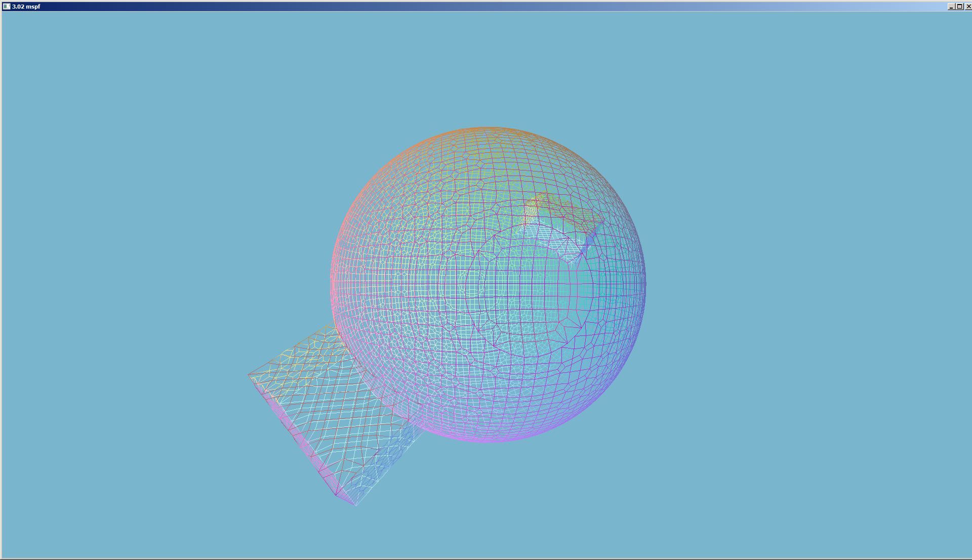This screenshot has width=972, height=560.
Task: Maximize the 3.02 mspf window
Action: tap(959, 7)
